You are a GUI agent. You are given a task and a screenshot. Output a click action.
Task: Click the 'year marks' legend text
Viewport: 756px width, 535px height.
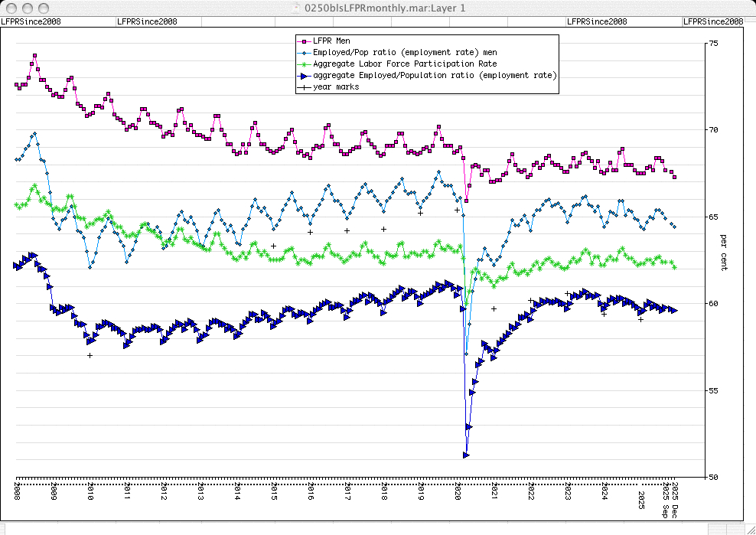[336, 86]
